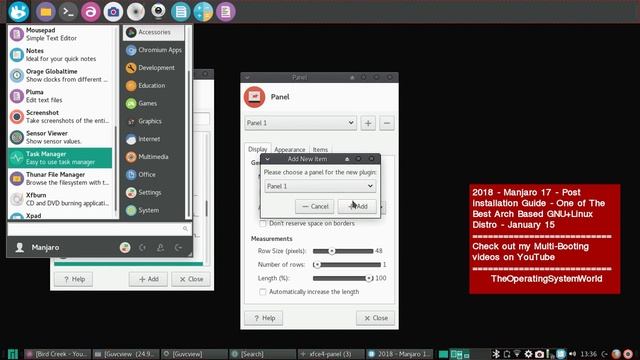This screenshot has width=640, height=360.
Task: Confirm with Add in Add New Item dialog
Action: [x=357, y=207]
